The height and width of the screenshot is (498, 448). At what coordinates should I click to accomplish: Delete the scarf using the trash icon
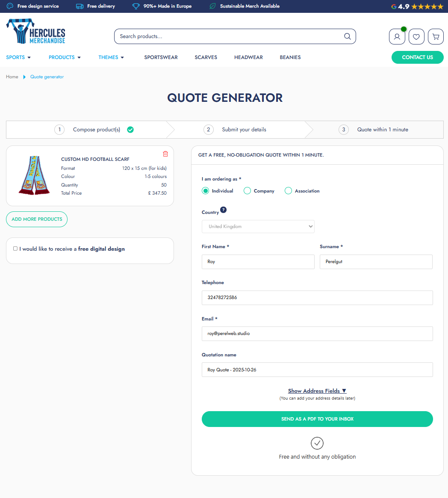[x=165, y=154]
